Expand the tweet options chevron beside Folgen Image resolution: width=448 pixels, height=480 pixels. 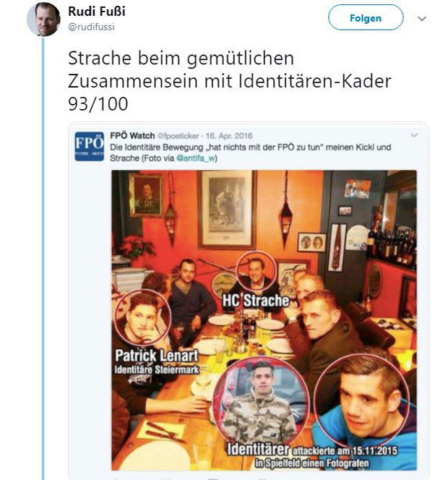point(422,19)
